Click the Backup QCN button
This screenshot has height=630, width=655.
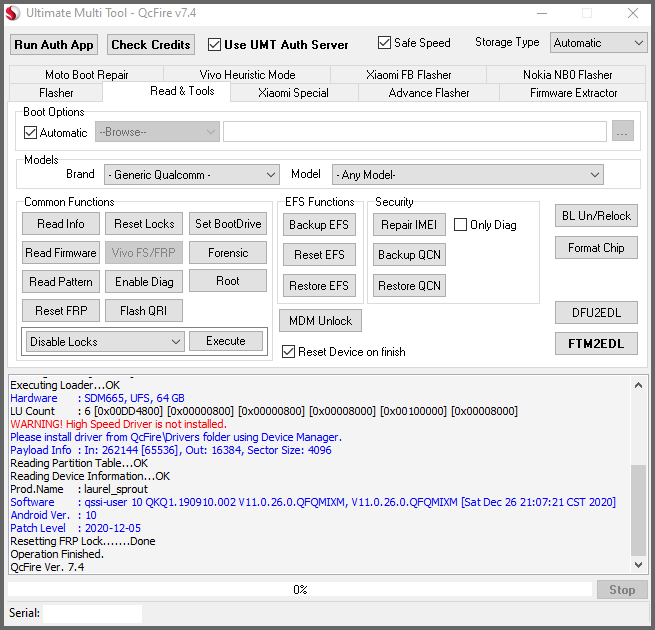point(409,254)
